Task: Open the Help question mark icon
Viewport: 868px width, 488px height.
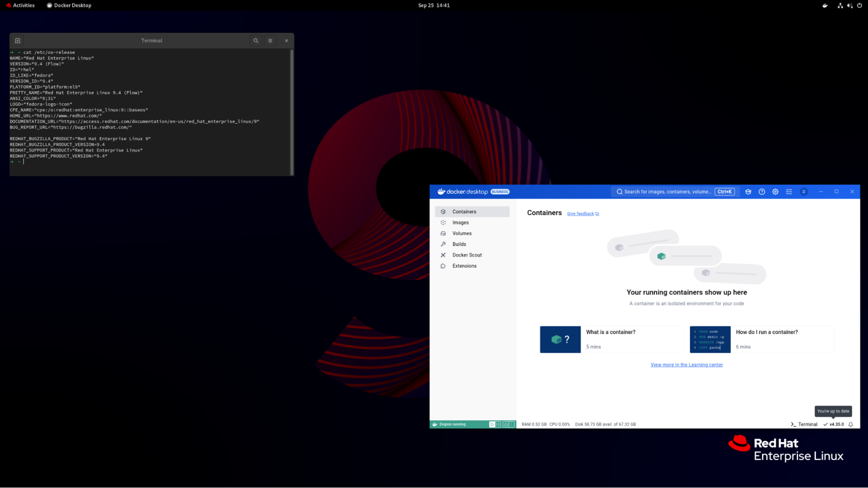Action: pyautogui.click(x=762, y=191)
